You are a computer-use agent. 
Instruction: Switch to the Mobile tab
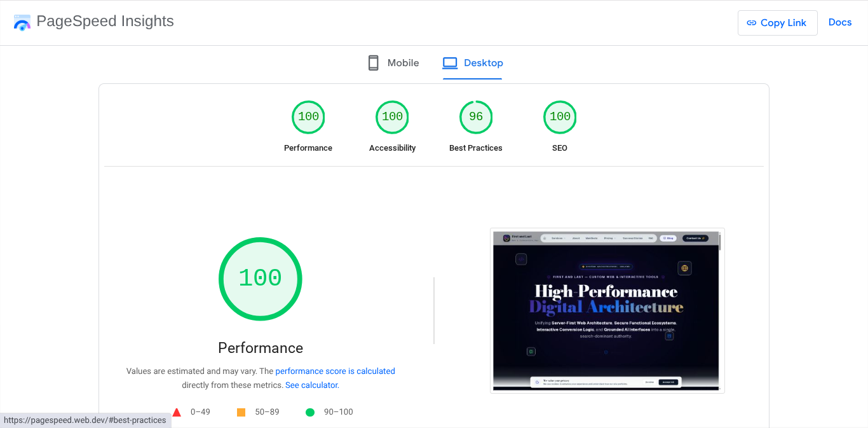[402, 62]
